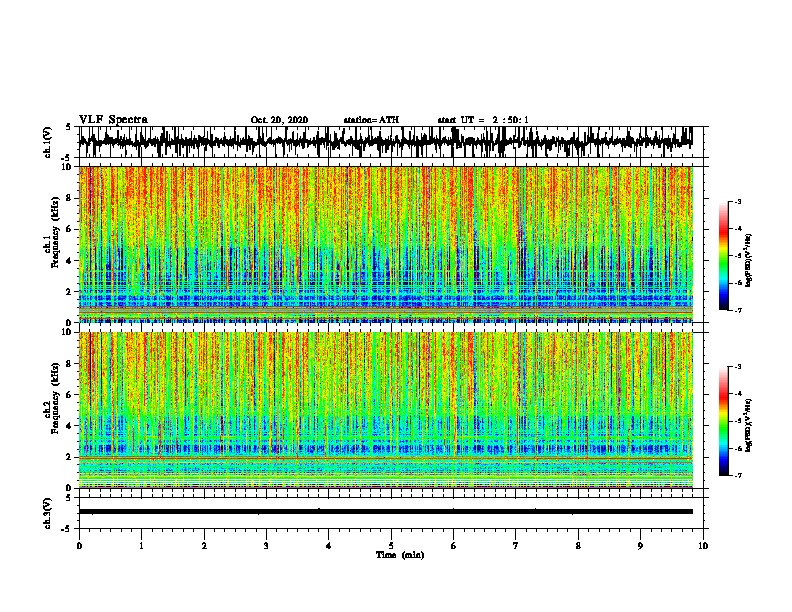
Task: Click the "-7" tick on the ch.2 color bar
Action: (x=738, y=476)
